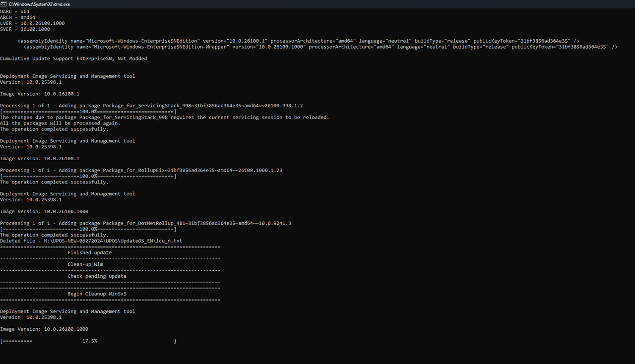Viewport: 635px width, 364px height.
Task: Click 'Cumulative Update Support EnterpriseSN, Not Modded'
Action: pos(73,59)
